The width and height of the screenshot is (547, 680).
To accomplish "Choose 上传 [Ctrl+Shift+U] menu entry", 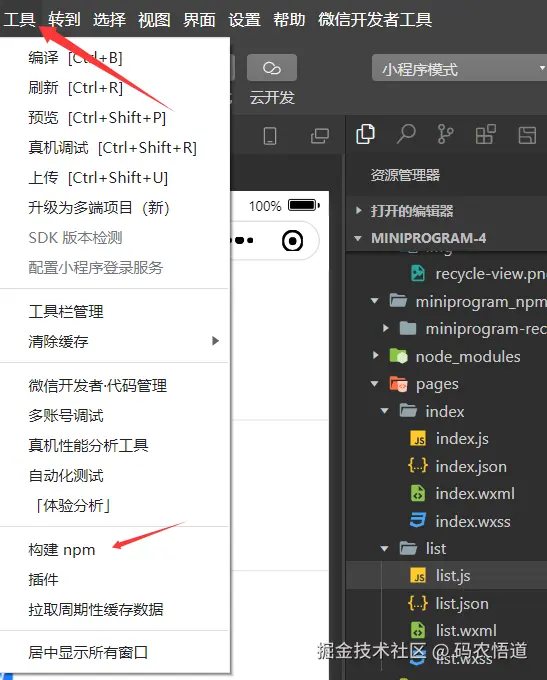I will (x=98, y=177).
